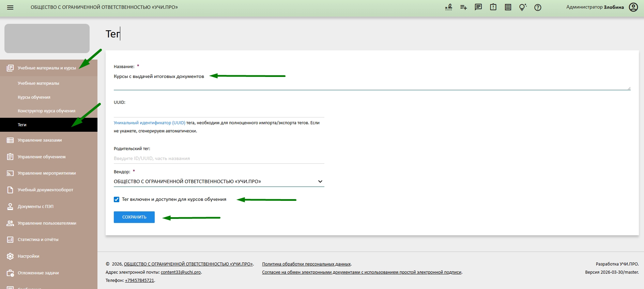This screenshot has width=644, height=289.
Task: Collapse 'Учебные материалы и курсы' sidebar section
Action: 47,68
